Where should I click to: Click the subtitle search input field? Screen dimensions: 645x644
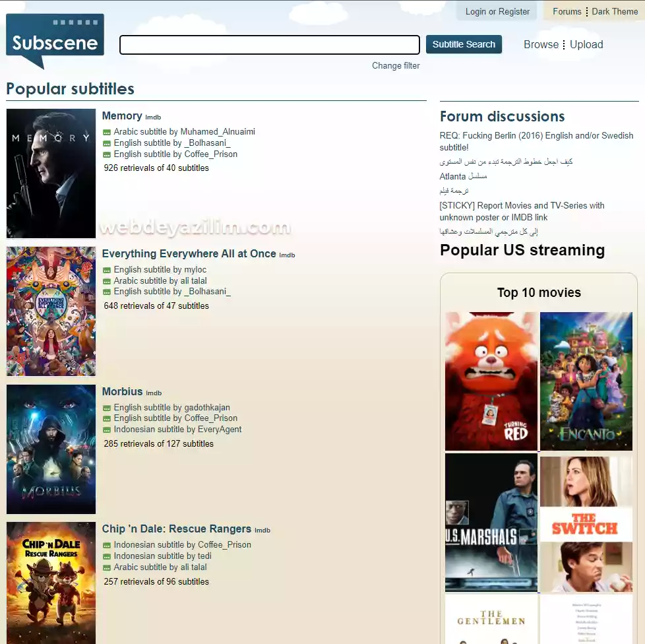click(270, 44)
